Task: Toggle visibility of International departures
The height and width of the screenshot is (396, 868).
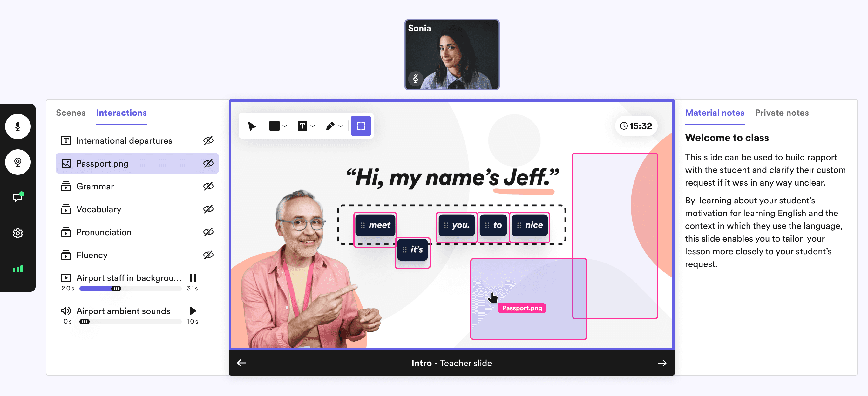Action: (x=208, y=140)
